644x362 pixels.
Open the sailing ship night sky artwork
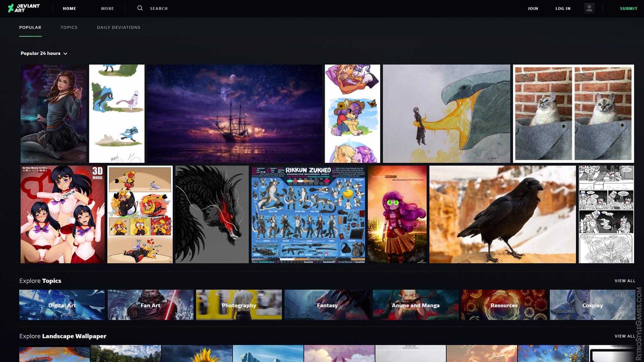tap(234, 114)
